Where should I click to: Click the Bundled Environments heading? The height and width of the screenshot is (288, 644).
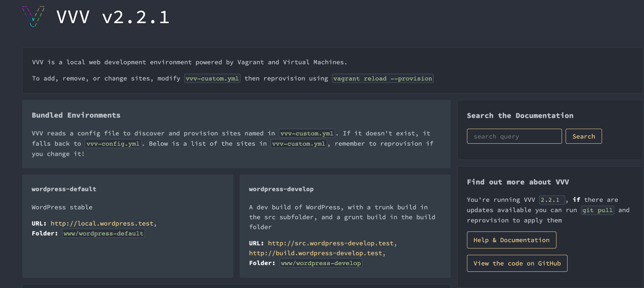[76, 115]
